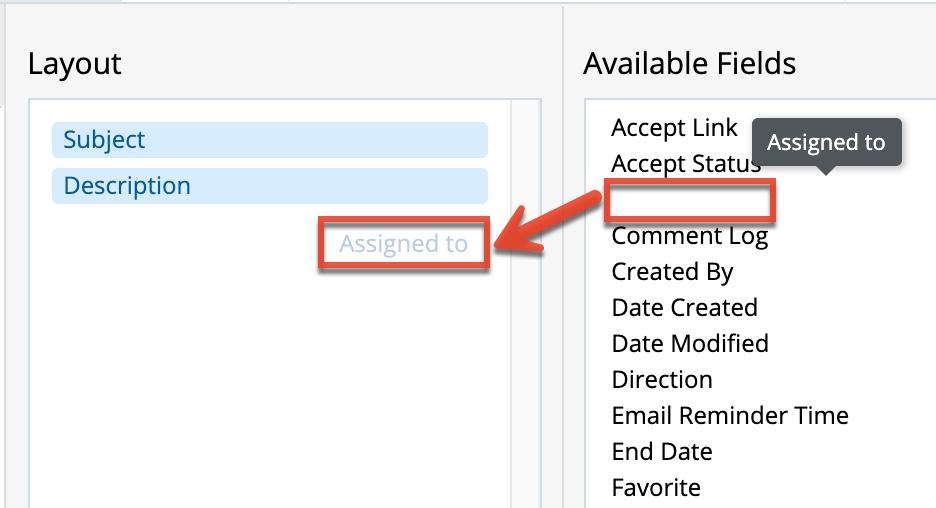Click the Available Fields heading
Viewport: 936px width, 508px height.
[x=689, y=64]
